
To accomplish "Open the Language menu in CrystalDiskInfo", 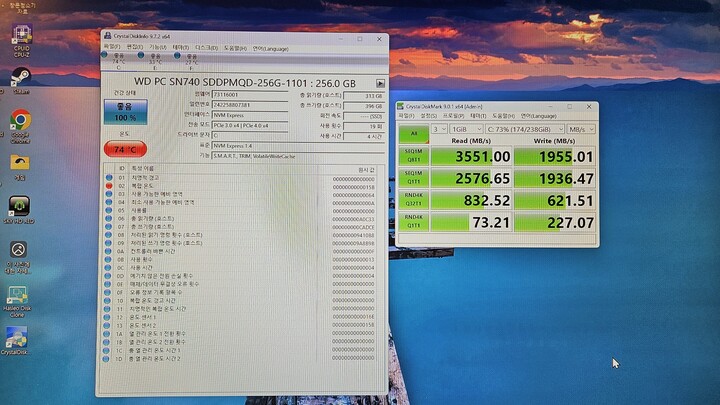I will pos(270,47).
